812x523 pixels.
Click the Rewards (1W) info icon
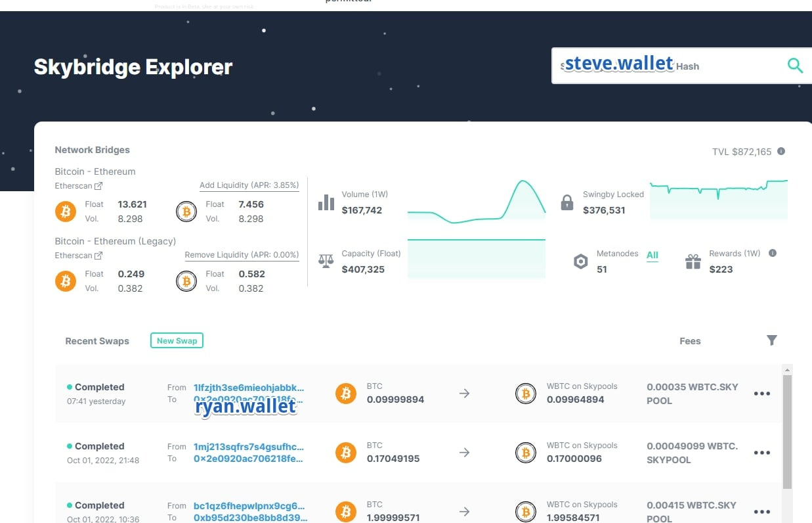pos(773,253)
